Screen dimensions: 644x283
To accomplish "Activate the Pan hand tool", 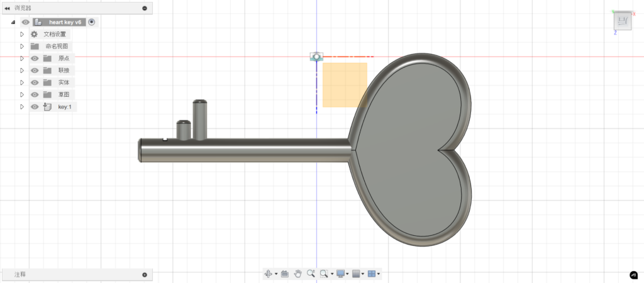I will tap(297, 274).
